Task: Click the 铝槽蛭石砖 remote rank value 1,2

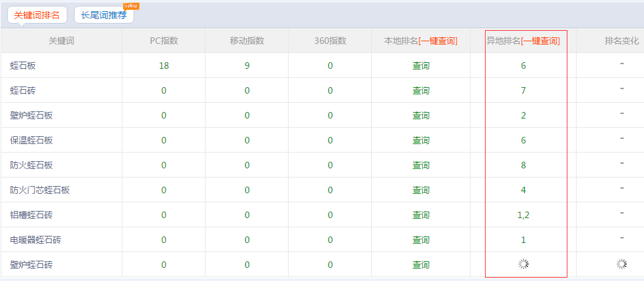Action: tap(524, 215)
